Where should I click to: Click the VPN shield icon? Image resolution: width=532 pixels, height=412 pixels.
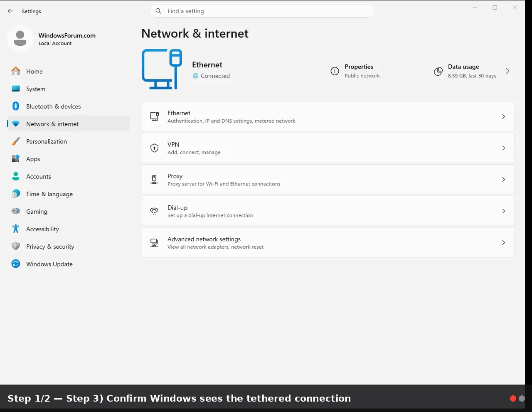154,148
